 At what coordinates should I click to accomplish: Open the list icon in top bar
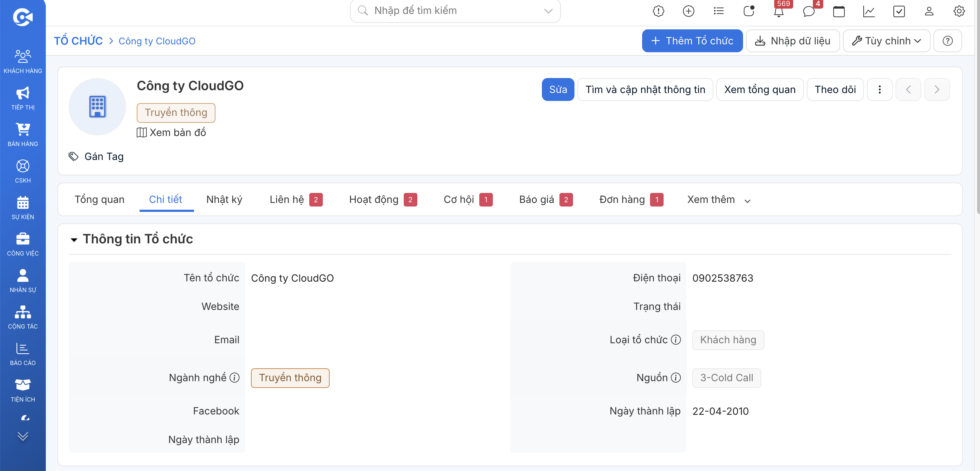pyautogui.click(x=718, y=11)
